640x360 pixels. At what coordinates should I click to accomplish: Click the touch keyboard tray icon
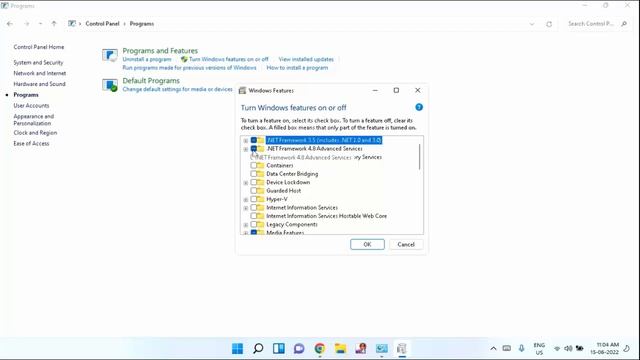507,349
